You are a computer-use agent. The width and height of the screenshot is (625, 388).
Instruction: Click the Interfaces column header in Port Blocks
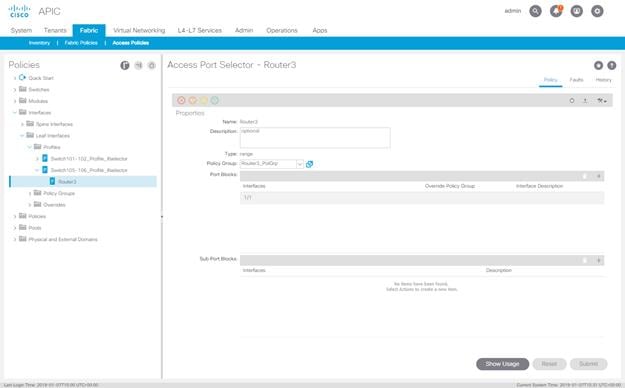254,186
